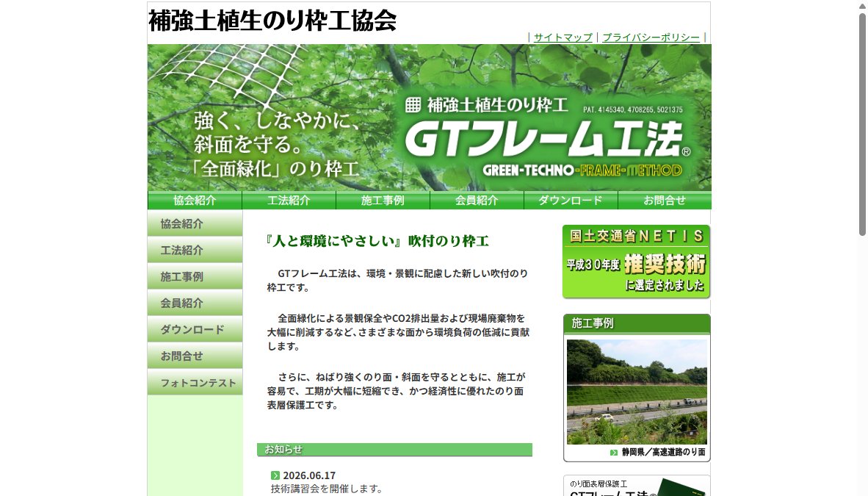Image resolution: width=868 pixels, height=496 pixels.
Task: Open the 静岡県／高速道路のり面 caption link
Action: coord(663,452)
